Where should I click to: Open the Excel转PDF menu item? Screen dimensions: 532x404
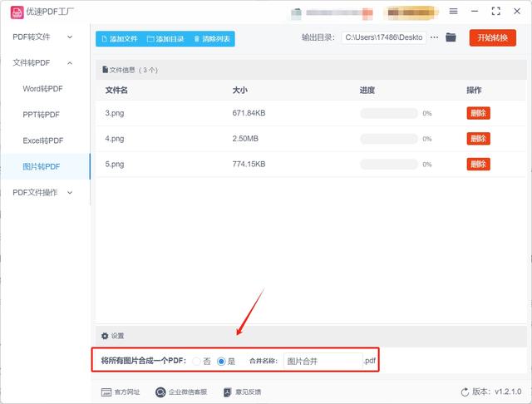(43, 140)
